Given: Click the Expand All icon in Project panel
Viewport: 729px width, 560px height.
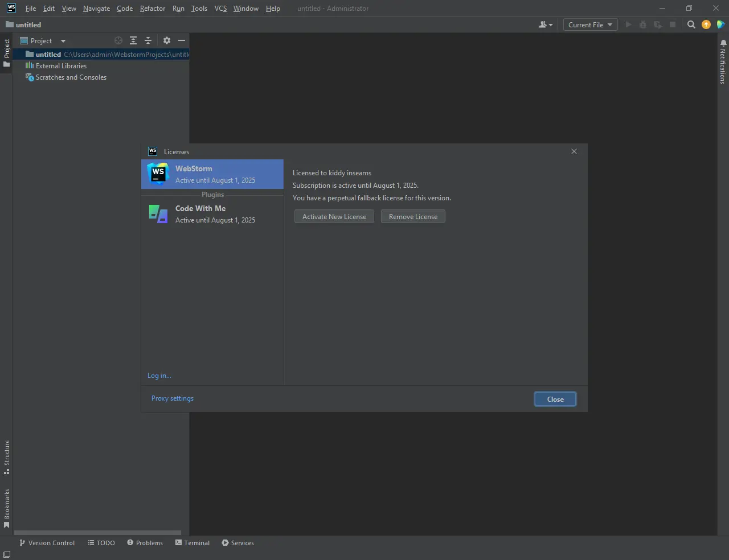Looking at the screenshot, I should [x=133, y=40].
